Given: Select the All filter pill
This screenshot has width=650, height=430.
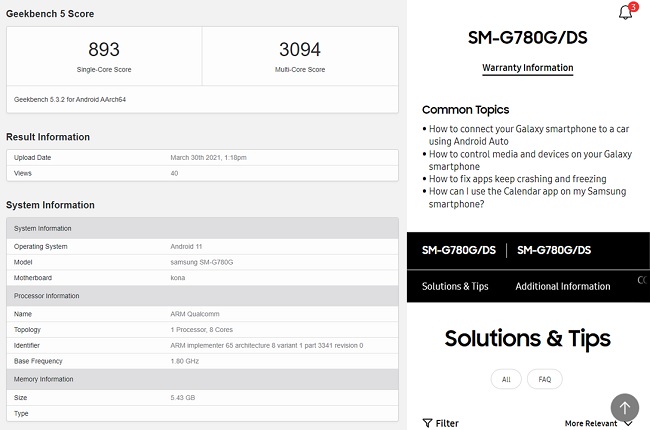Looking at the screenshot, I should (506, 379).
